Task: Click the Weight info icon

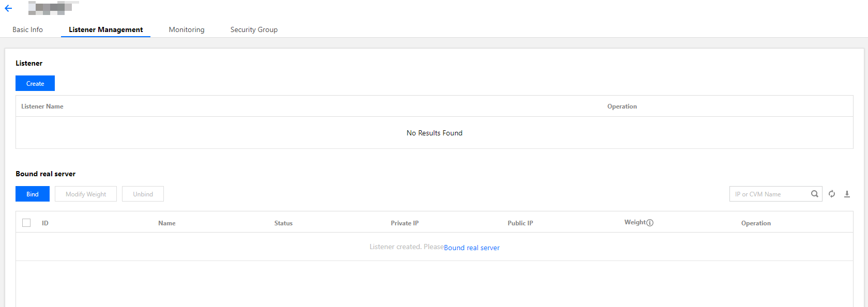Action: click(x=650, y=223)
